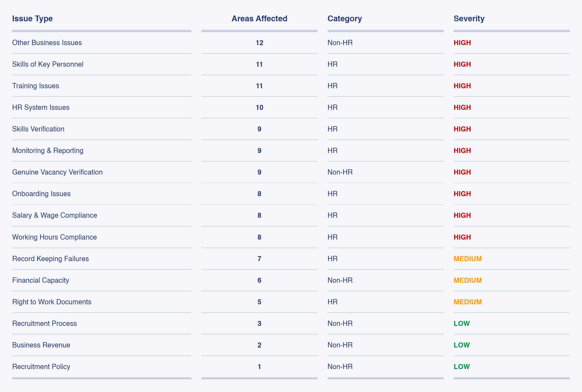
Task: Click Right to Work Documents label
Action: point(52,302)
